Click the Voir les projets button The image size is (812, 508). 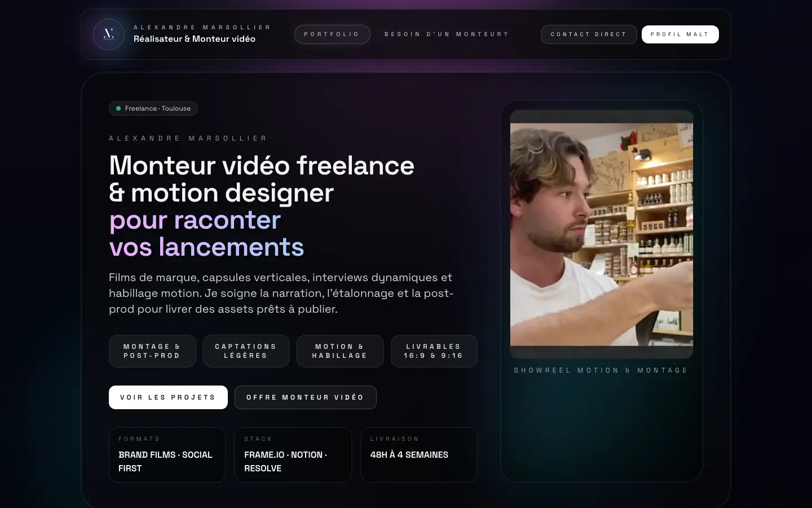click(168, 397)
